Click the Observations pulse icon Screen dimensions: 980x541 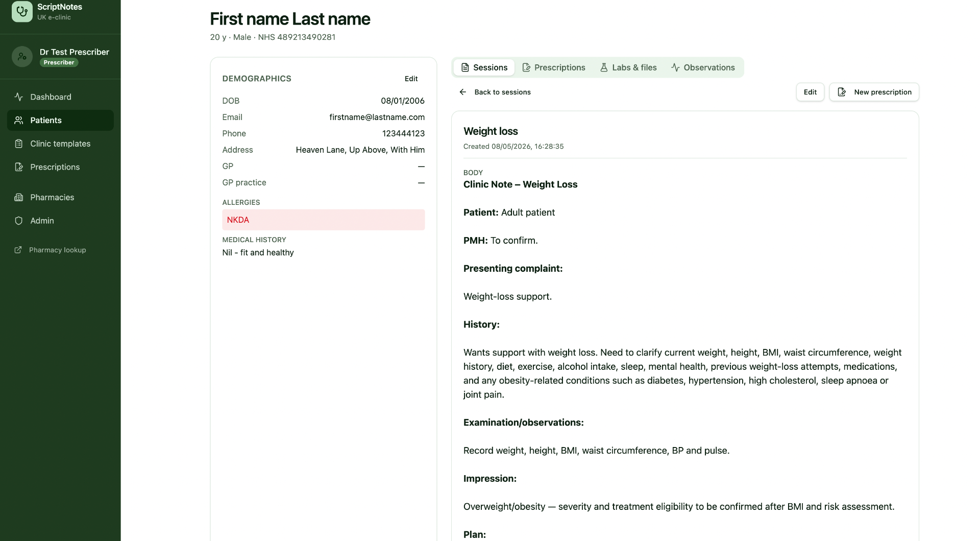pos(675,67)
